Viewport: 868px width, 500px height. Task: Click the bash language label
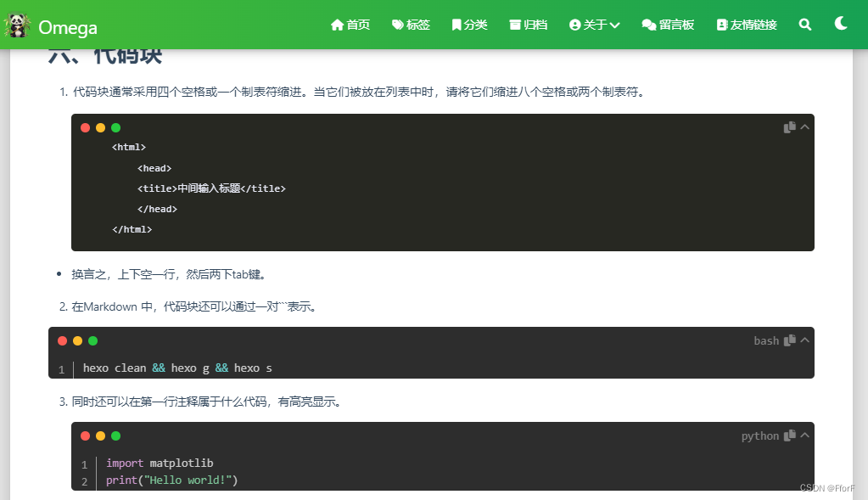[766, 341]
